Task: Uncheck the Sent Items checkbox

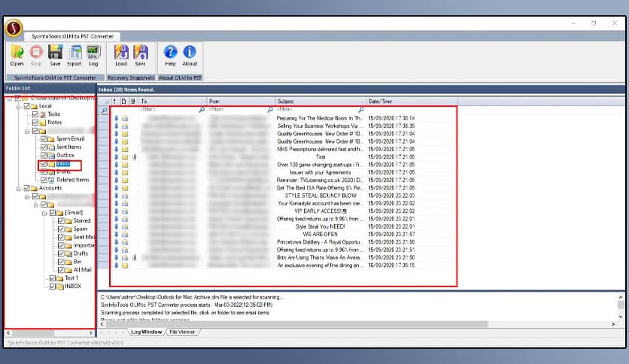Action: coord(44,147)
